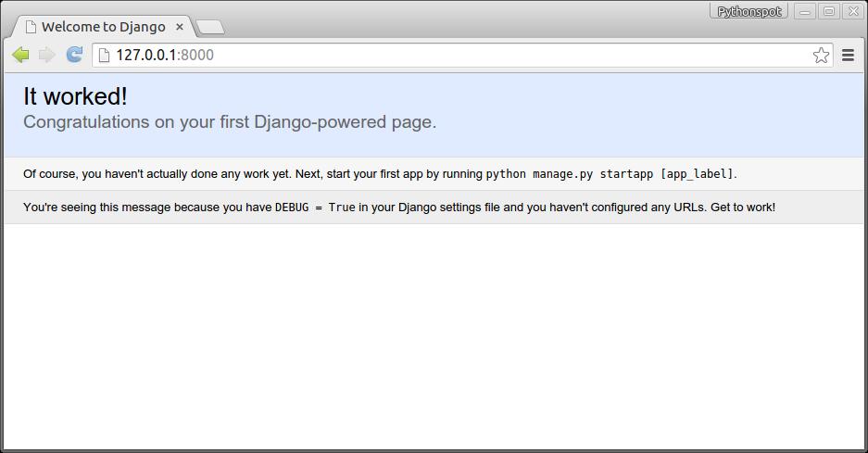
Task: Click the Pythonspot profile button
Action: [x=749, y=11]
